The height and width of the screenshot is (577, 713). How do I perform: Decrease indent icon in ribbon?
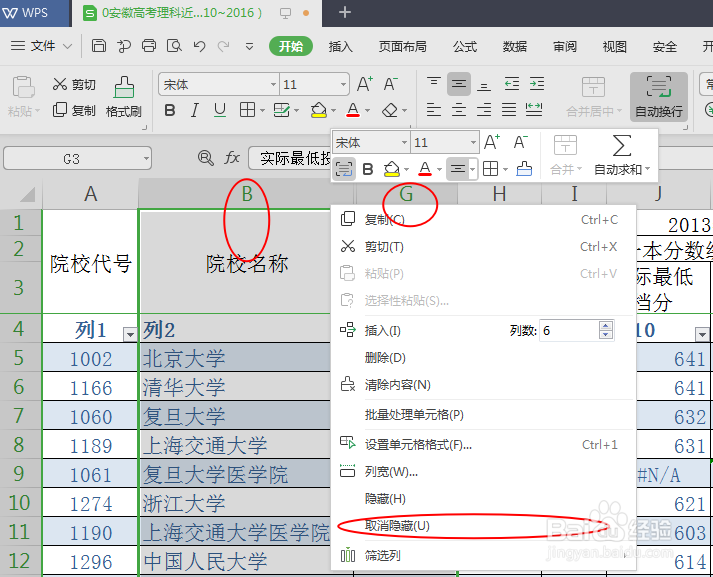[x=512, y=84]
